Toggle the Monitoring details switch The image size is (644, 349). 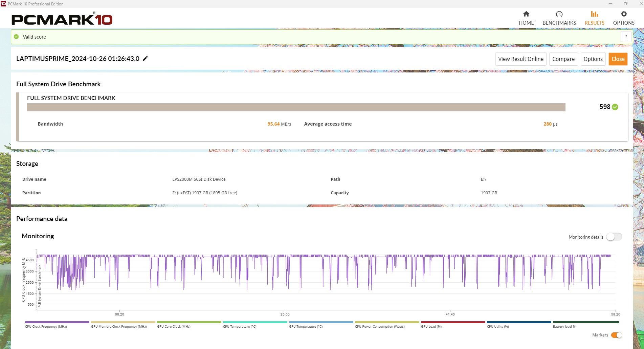614,237
